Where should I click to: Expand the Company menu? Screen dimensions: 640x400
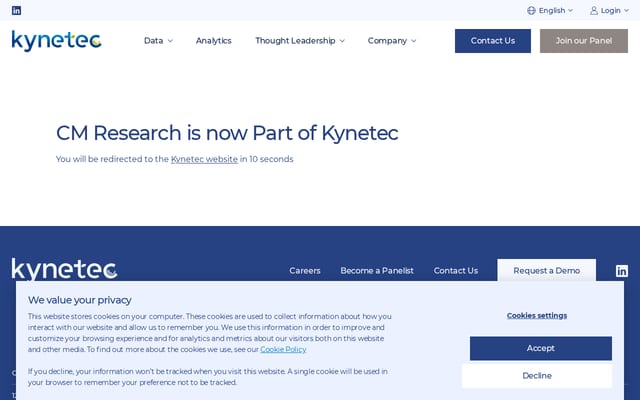point(392,41)
